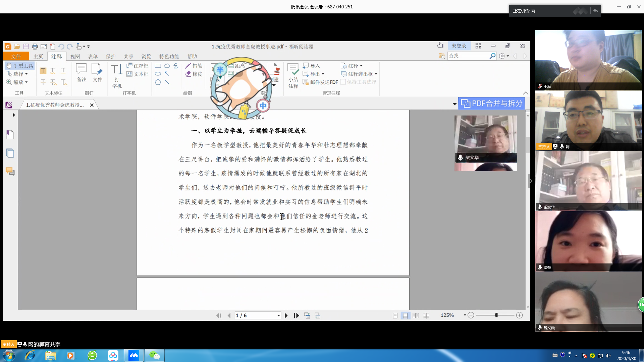Click the PDF合并与拆分 button

click(491, 104)
